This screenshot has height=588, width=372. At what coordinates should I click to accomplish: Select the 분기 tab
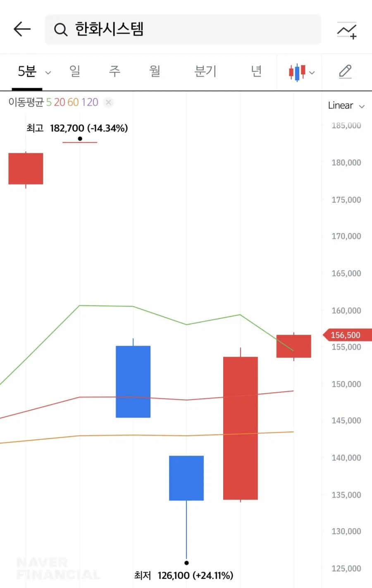205,71
